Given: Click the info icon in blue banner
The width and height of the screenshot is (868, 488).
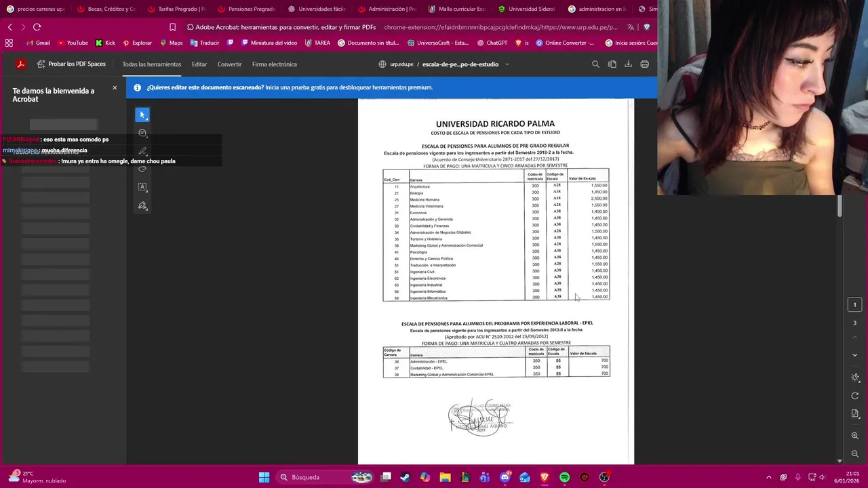Looking at the screenshot, I should point(138,87).
